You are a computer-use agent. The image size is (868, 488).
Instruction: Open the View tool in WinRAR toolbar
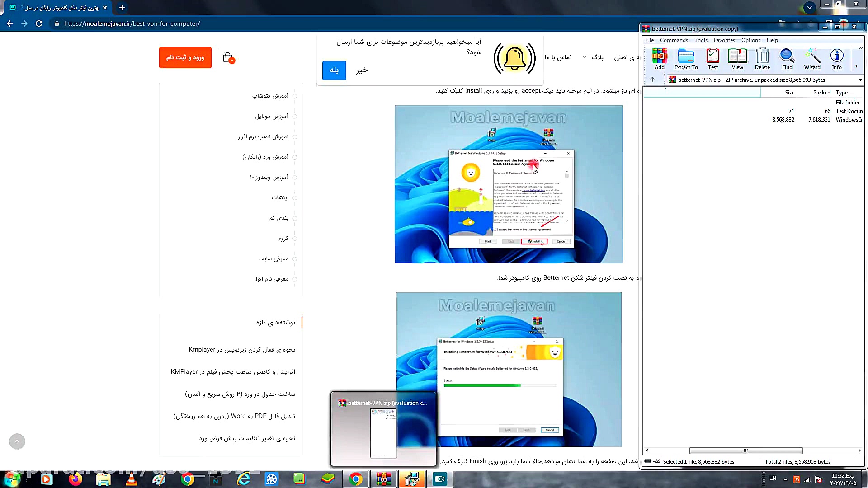tap(737, 59)
